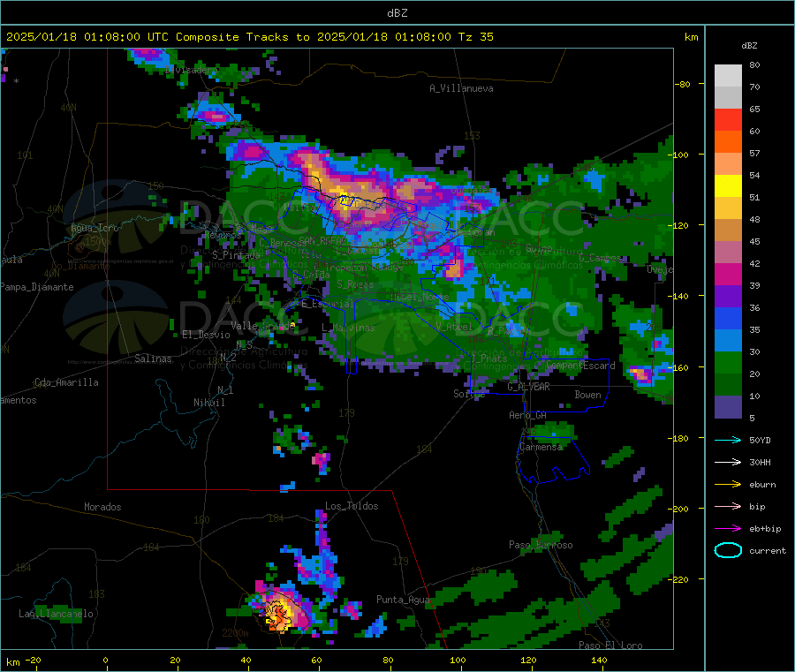Click the 'Paso_El_Loro' map label

click(610, 646)
